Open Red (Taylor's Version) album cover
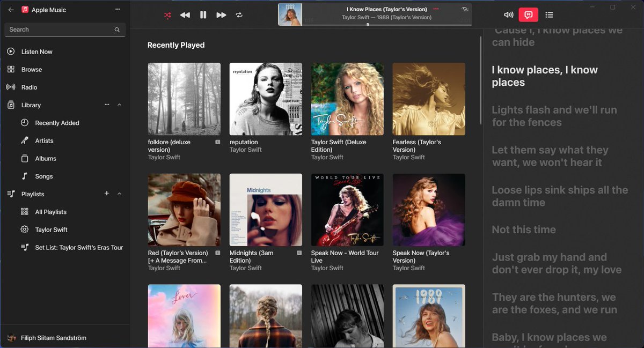 [184, 210]
